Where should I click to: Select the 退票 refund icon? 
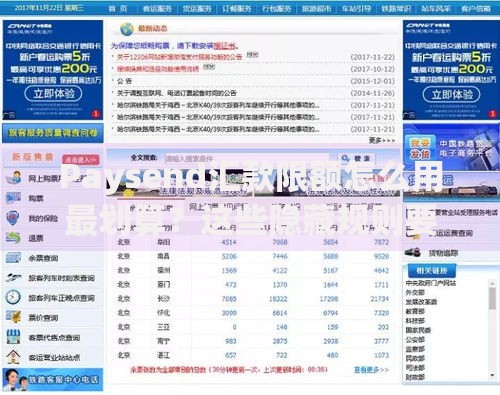tap(13, 238)
